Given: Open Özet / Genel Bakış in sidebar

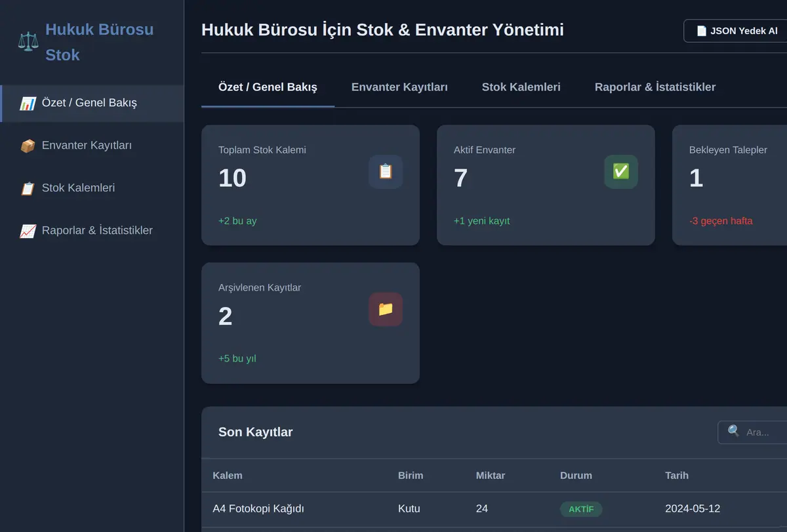Looking at the screenshot, I should point(92,103).
